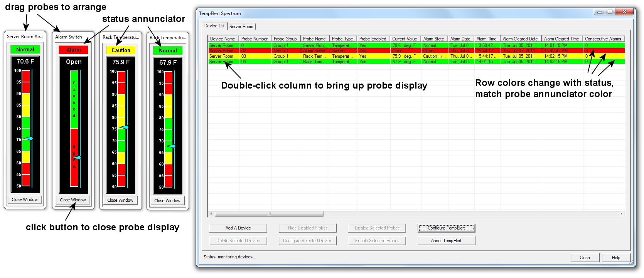Click Close Window under the 67.9 F probe

[x=167, y=201]
